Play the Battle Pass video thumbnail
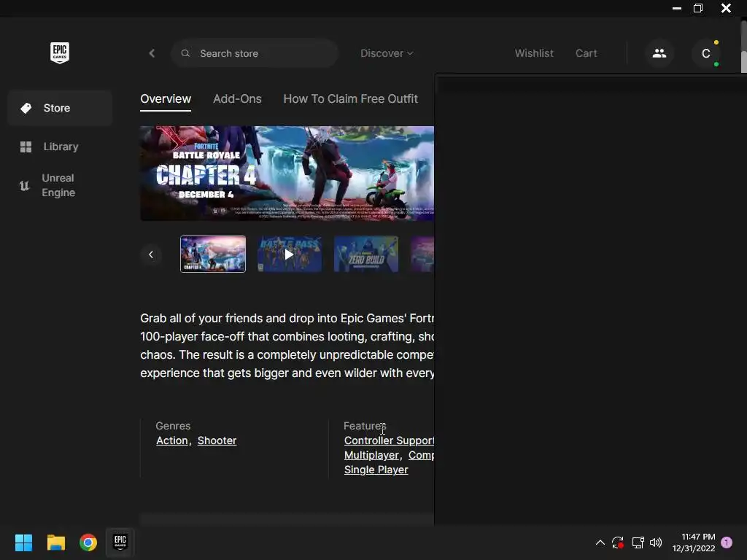The image size is (747, 560). tap(289, 254)
